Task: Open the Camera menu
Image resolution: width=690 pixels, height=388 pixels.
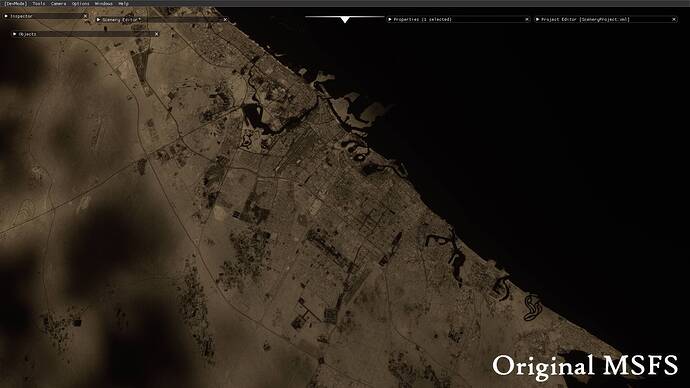Action: click(x=59, y=4)
